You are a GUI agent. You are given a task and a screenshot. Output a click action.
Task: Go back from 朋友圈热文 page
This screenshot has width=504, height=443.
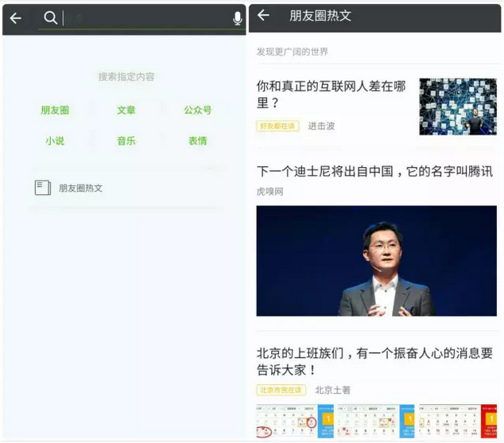[x=263, y=15]
